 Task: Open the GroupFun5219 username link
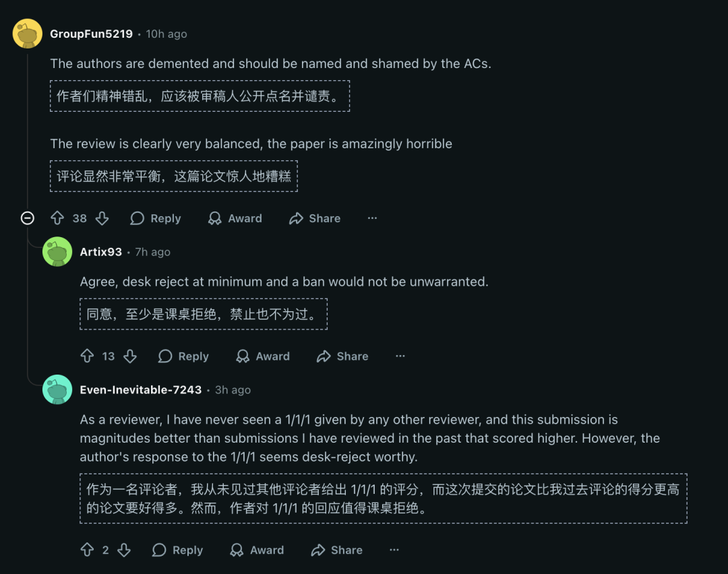[91, 34]
